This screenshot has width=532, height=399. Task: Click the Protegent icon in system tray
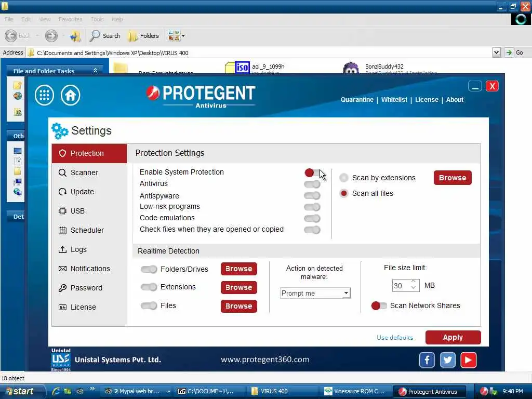coord(484,391)
